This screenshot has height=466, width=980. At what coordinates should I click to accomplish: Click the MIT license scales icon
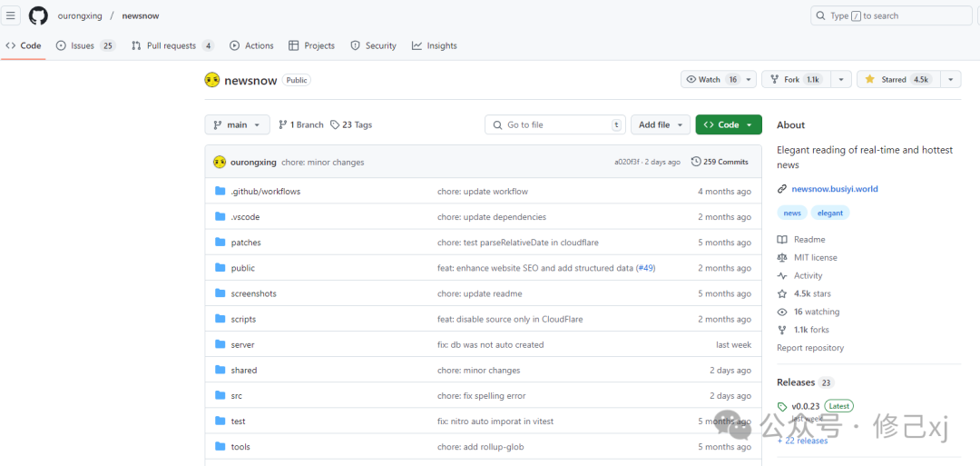(782, 258)
